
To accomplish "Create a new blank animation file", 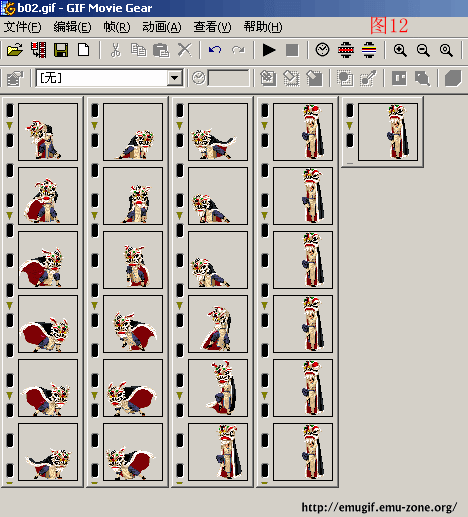I will [83, 50].
